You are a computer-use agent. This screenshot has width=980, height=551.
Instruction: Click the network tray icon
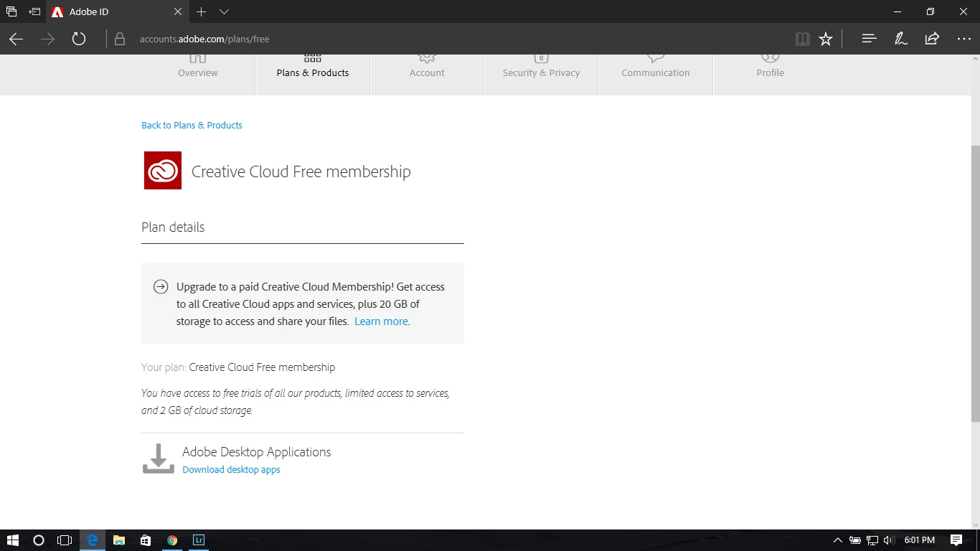872,540
